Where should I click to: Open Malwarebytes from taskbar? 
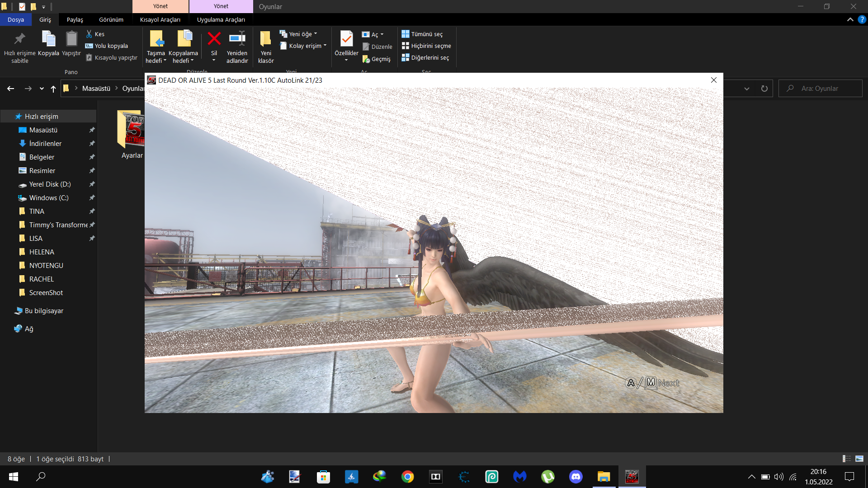pos(520,477)
